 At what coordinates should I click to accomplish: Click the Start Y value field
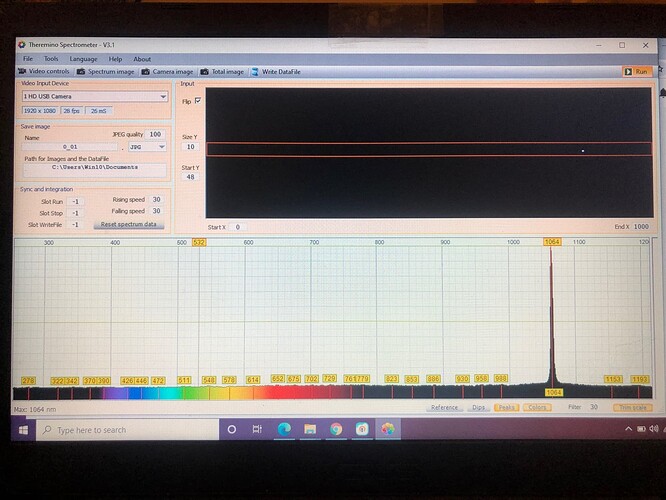(190, 177)
